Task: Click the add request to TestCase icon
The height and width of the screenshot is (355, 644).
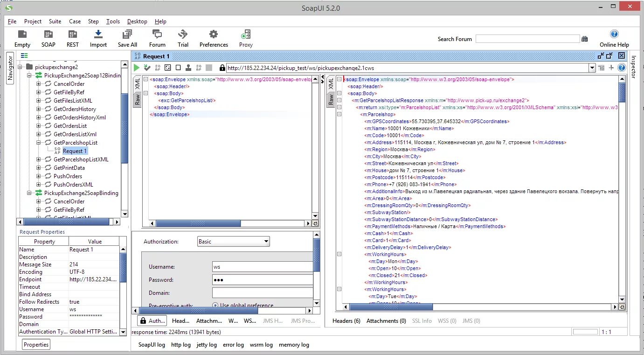Action: (147, 68)
